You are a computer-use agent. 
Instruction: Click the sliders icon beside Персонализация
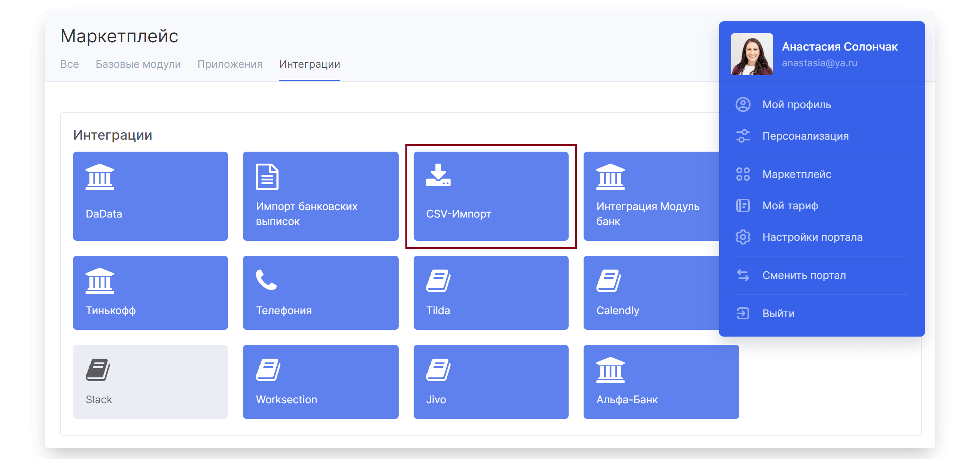[743, 136]
